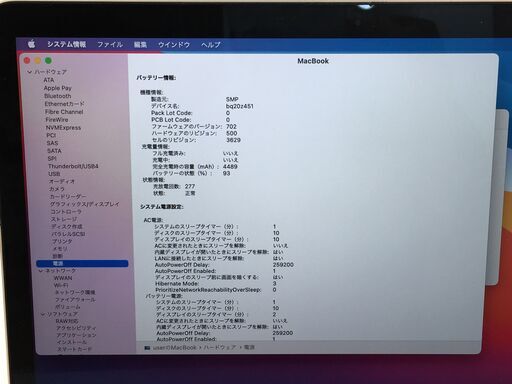
Task: Open the ヘルプ menu
Action: click(x=210, y=44)
